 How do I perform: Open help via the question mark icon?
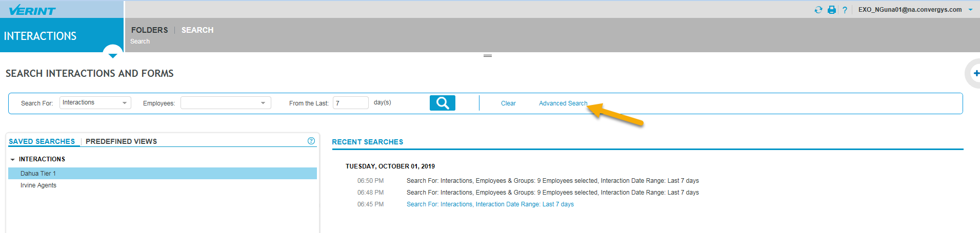pos(845,10)
